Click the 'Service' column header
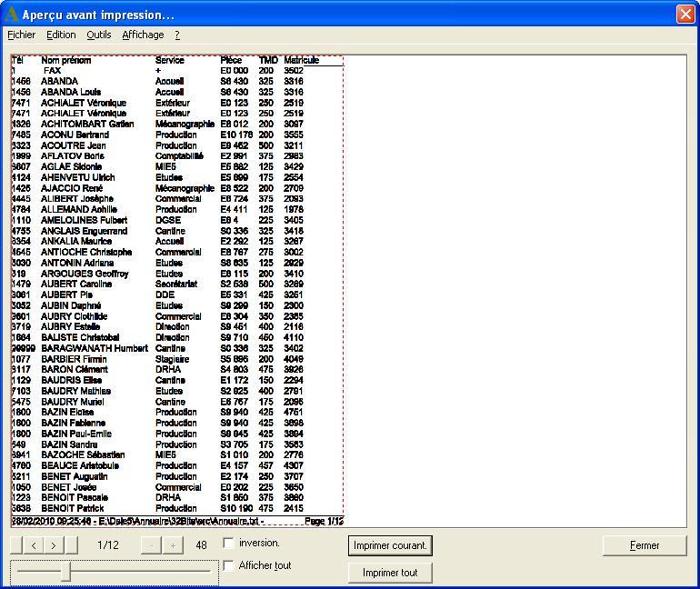 170,60
